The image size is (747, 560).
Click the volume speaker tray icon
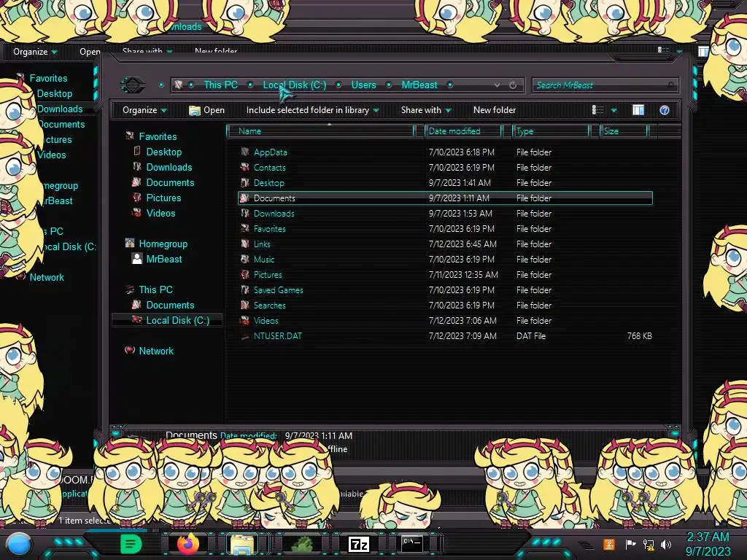click(666, 544)
